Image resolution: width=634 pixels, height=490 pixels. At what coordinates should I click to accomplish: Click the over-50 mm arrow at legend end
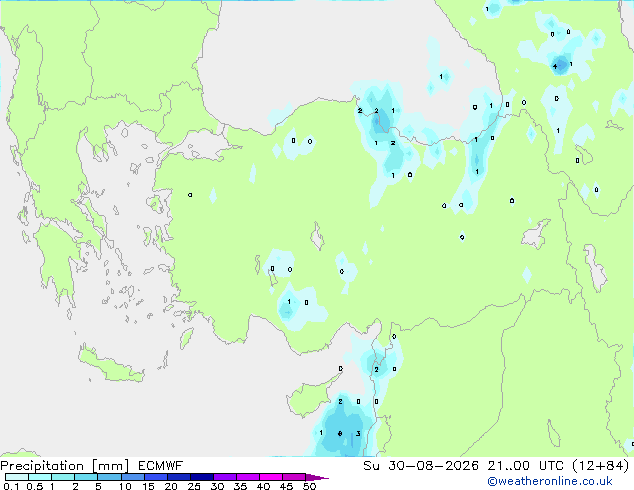317,477
